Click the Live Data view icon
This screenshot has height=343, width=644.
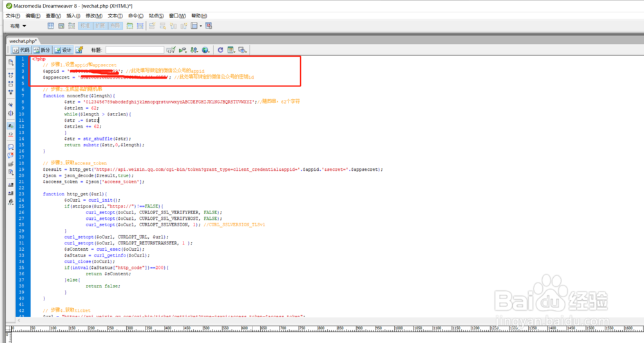79,50
